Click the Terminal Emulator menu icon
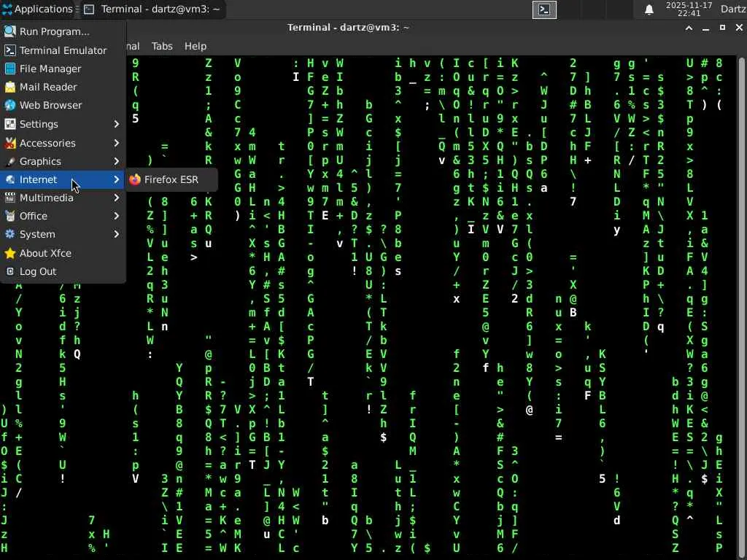The height and width of the screenshot is (560, 747). click(x=10, y=50)
